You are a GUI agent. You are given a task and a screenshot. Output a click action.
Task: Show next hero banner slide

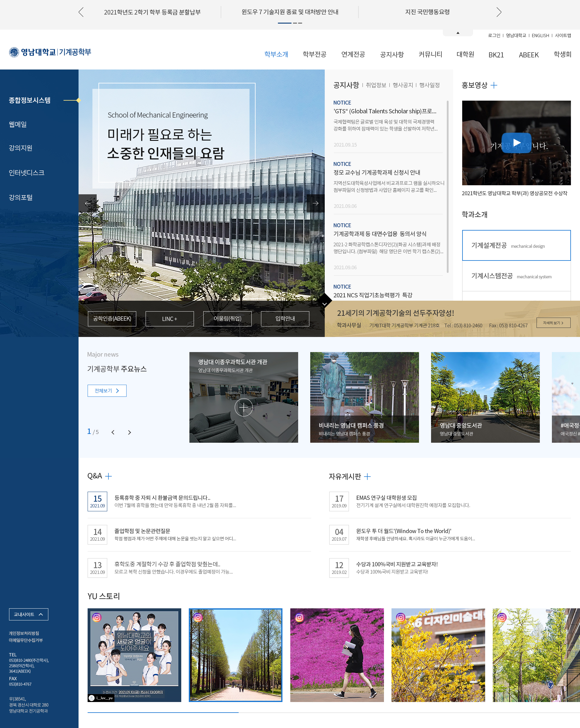[x=315, y=203]
